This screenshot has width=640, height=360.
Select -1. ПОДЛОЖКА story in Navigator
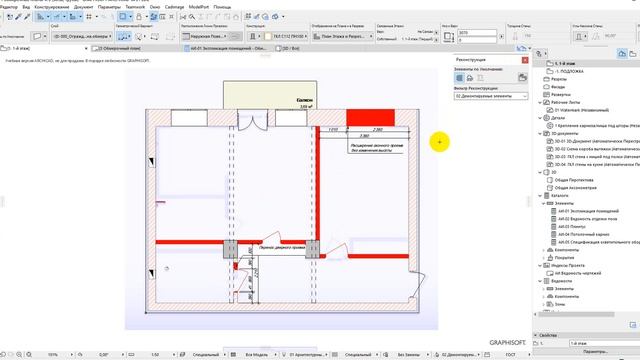click(x=569, y=71)
